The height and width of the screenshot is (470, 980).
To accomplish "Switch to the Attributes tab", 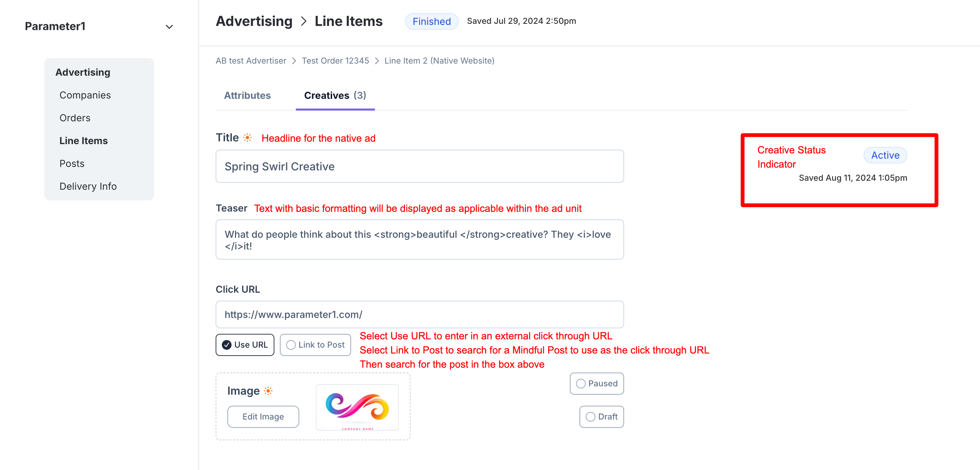I will pos(247,95).
